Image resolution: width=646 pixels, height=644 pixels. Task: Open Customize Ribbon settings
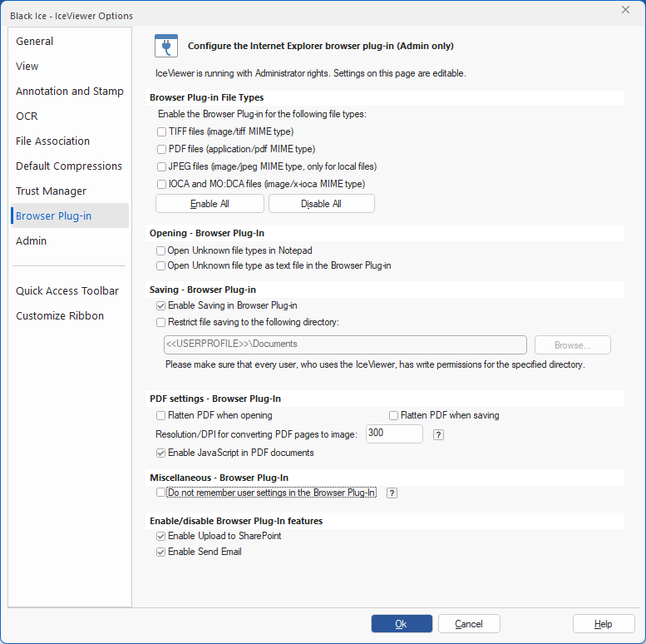point(70,316)
